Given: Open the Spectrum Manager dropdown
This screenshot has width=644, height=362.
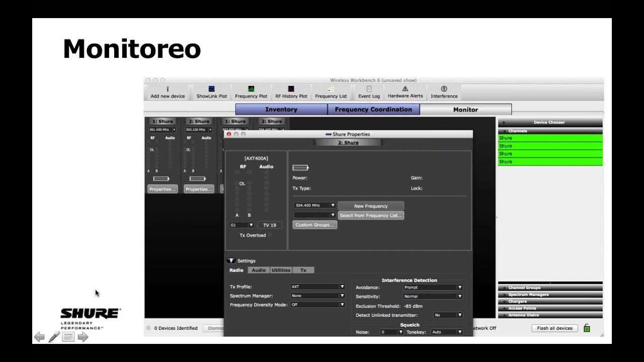Looking at the screenshot, I should [317, 296].
